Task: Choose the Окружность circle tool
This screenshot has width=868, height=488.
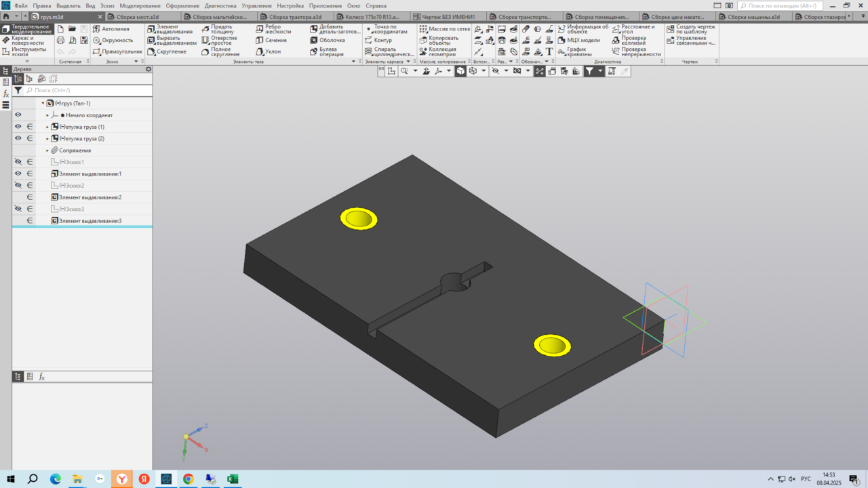Action: 113,40
